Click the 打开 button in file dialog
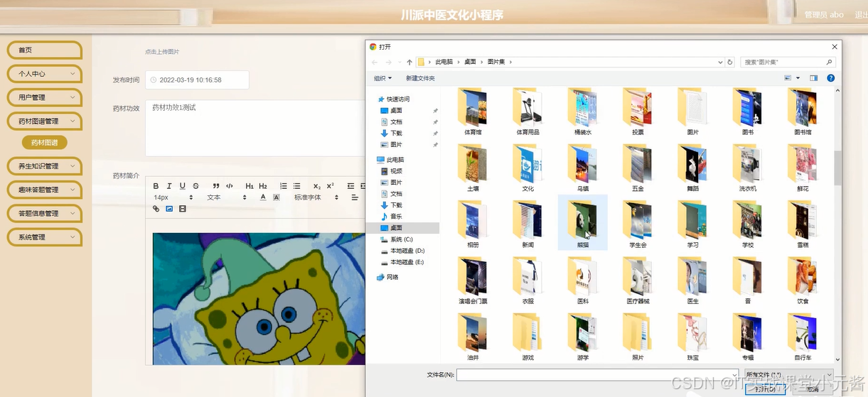This screenshot has height=397, width=868. click(x=766, y=389)
